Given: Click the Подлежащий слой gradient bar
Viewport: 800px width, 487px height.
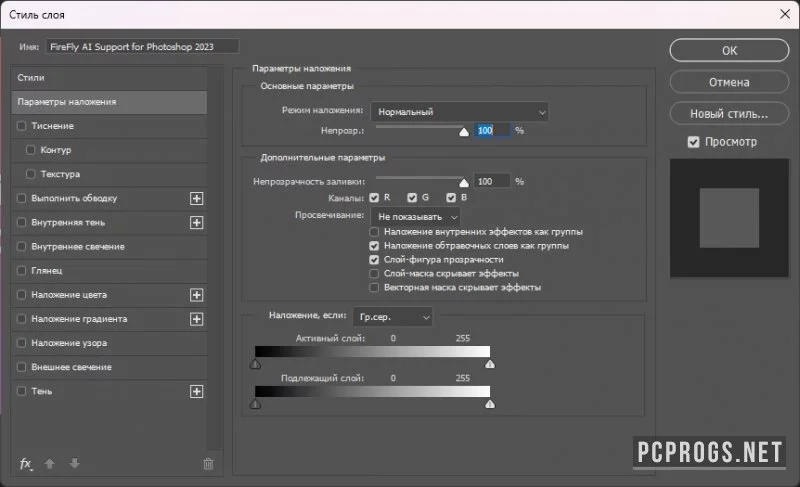Looking at the screenshot, I should [x=372, y=391].
